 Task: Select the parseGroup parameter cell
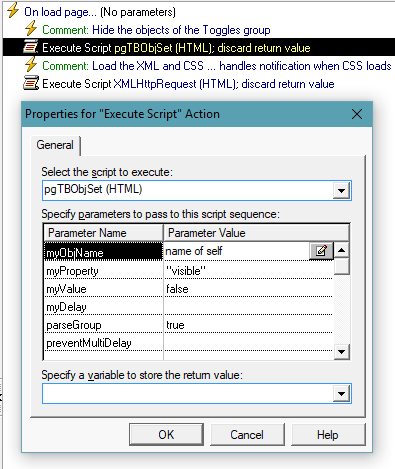click(x=103, y=325)
